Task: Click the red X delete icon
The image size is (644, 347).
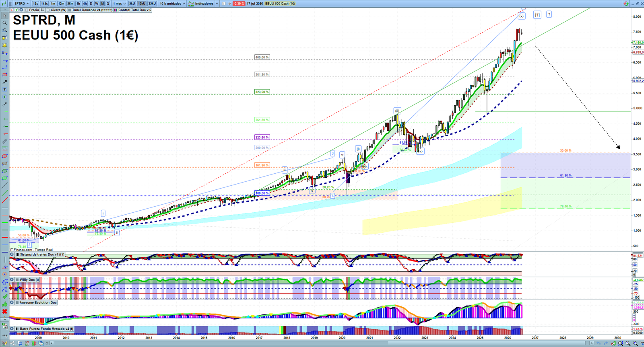Action: [x=4, y=312]
